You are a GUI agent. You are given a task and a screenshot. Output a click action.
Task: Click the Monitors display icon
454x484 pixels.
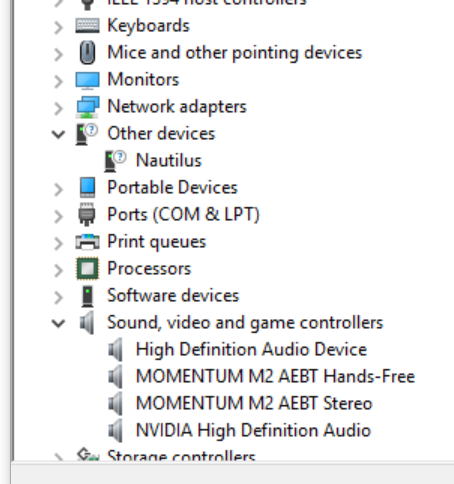pyautogui.click(x=87, y=80)
